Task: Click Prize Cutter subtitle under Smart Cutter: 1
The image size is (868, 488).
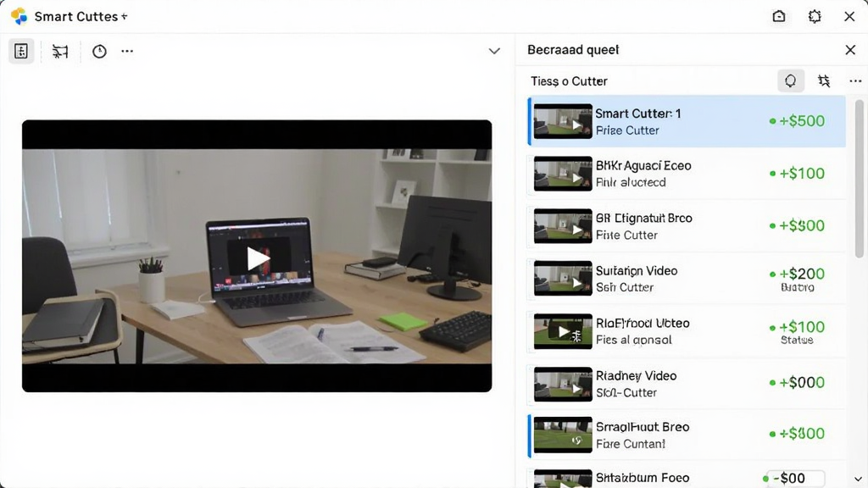Action: coord(627,130)
